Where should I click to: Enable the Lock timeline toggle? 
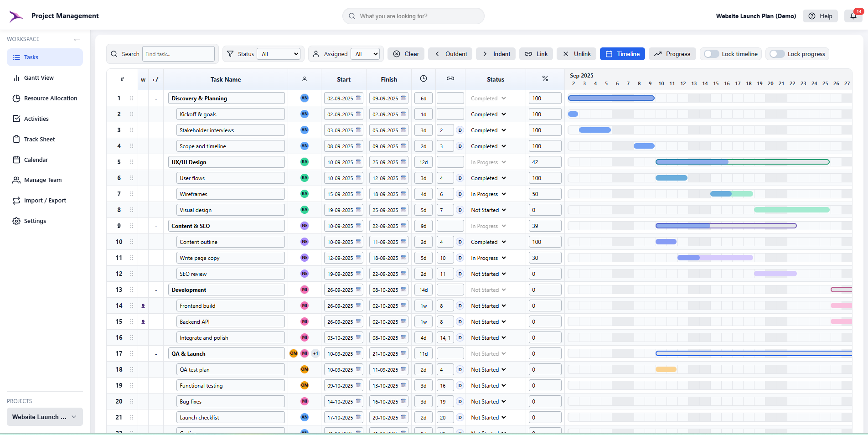click(711, 54)
